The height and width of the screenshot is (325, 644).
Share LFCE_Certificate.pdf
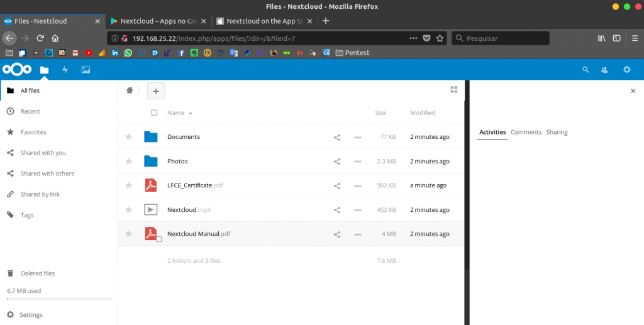coord(337,186)
